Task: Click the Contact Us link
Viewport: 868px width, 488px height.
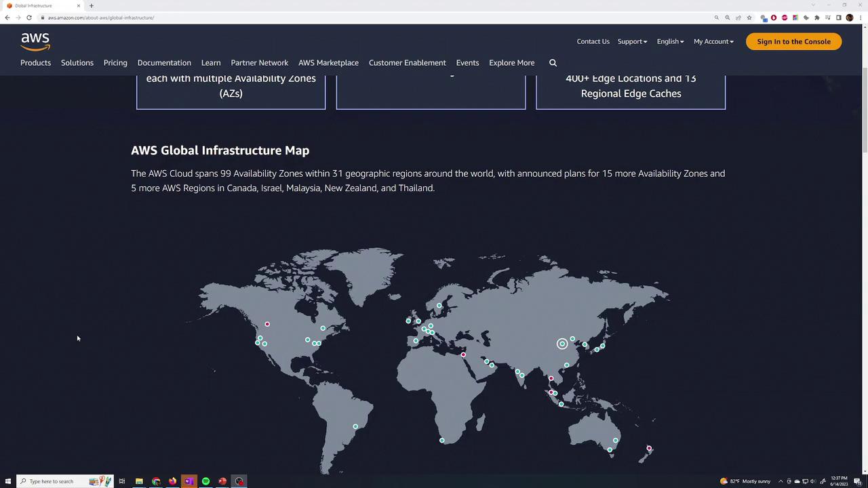Action: pyautogui.click(x=593, y=41)
